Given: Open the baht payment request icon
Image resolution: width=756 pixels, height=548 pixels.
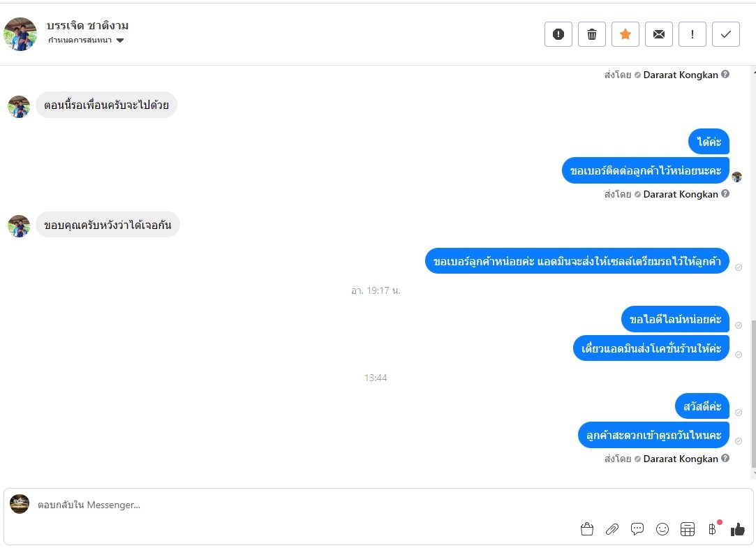Looking at the screenshot, I should point(713,529).
